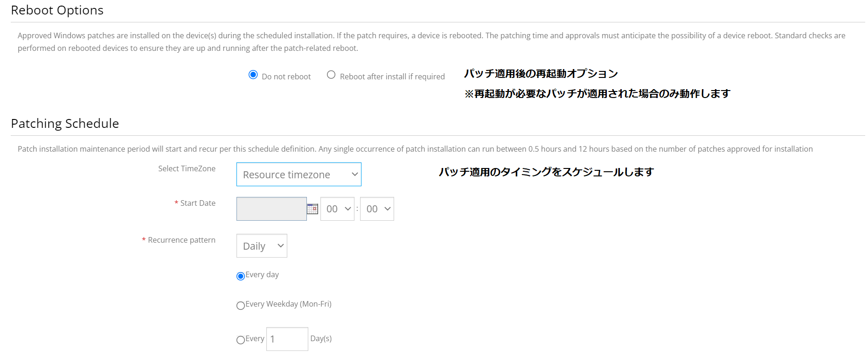
Task: Select the Every N Day(s) radio button
Action: pyautogui.click(x=241, y=340)
